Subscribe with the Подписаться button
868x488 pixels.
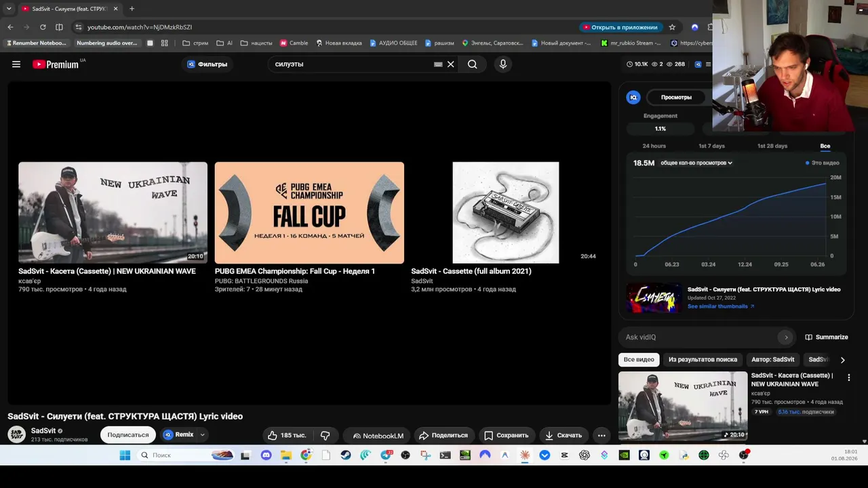[x=128, y=435]
